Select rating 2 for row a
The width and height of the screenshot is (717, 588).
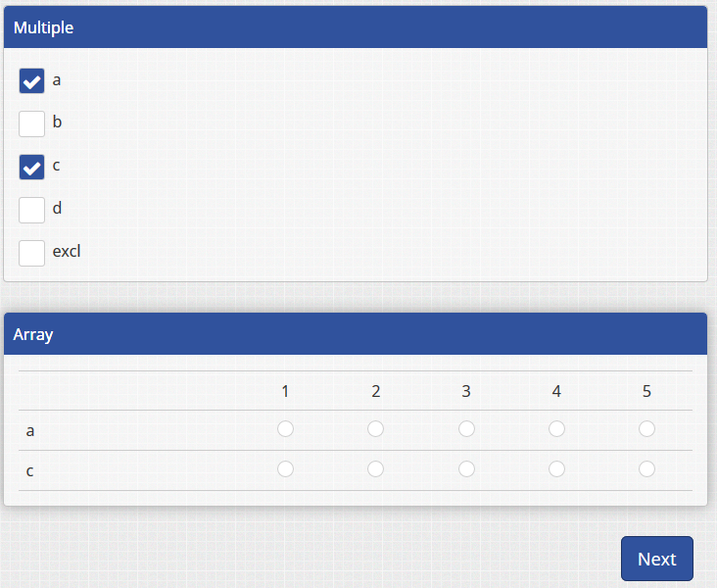coord(375,429)
